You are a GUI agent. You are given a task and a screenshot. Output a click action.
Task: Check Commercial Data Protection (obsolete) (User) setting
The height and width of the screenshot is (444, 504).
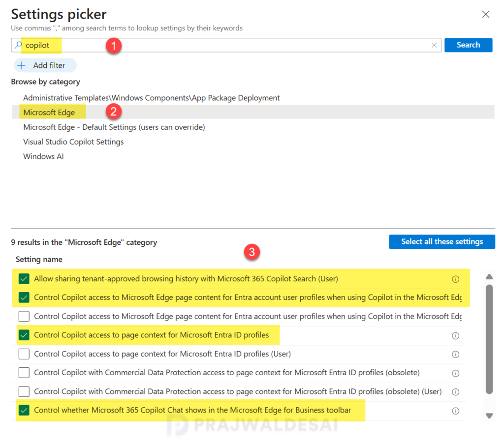click(24, 391)
